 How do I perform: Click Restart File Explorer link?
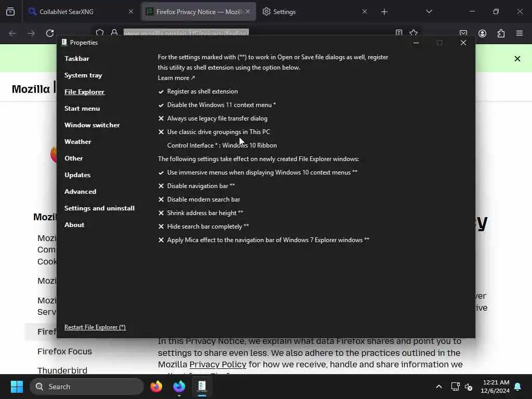point(95,327)
